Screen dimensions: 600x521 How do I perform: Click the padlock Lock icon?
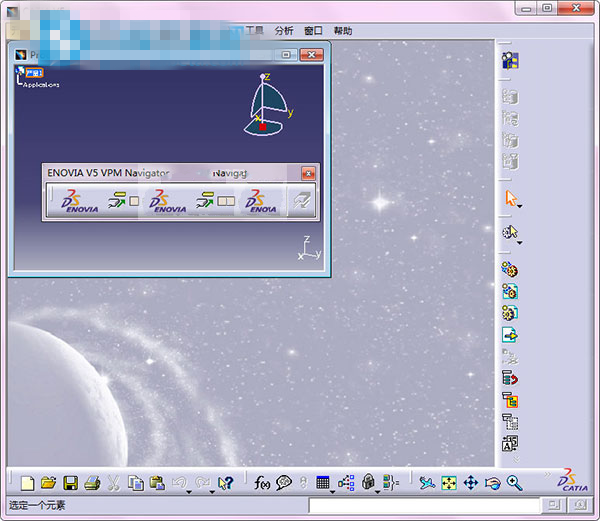[x=368, y=482]
